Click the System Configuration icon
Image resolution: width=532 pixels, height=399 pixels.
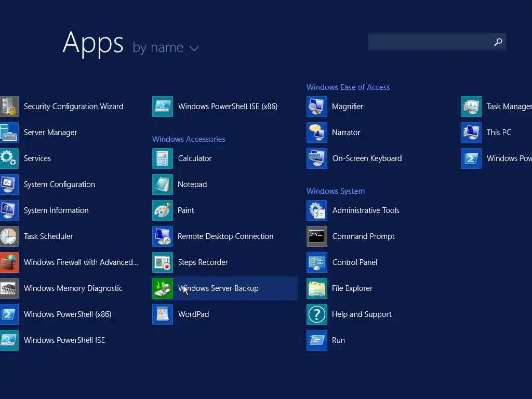pos(9,184)
